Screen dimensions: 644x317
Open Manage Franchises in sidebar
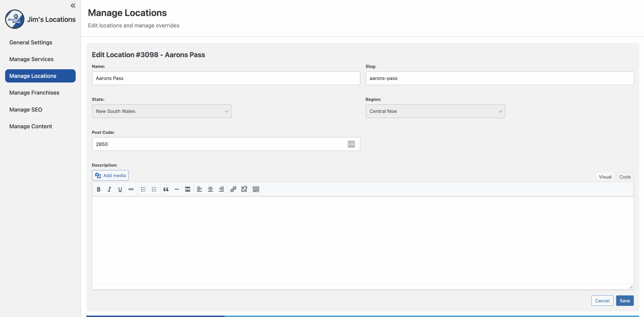click(34, 93)
